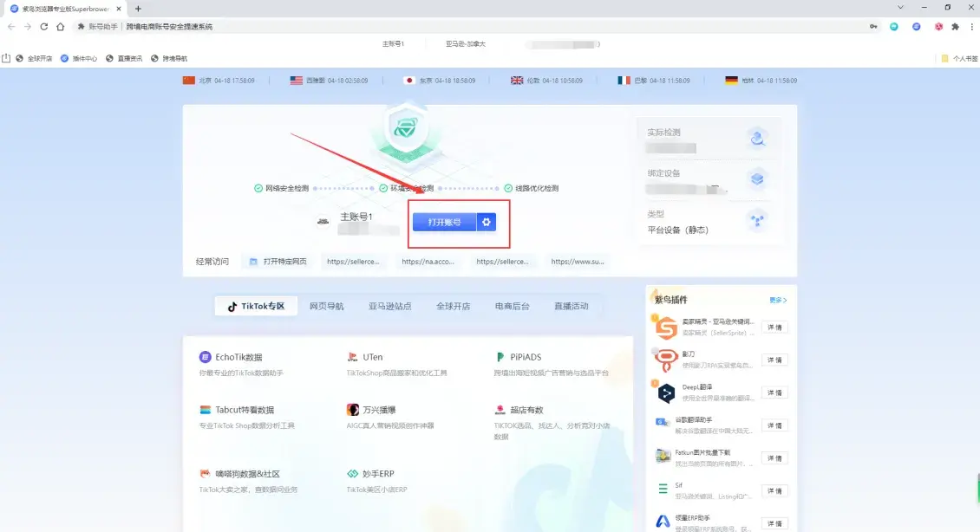980x532 pixels.
Task: Open the 跨境导航 bookmark
Action: (x=169, y=58)
